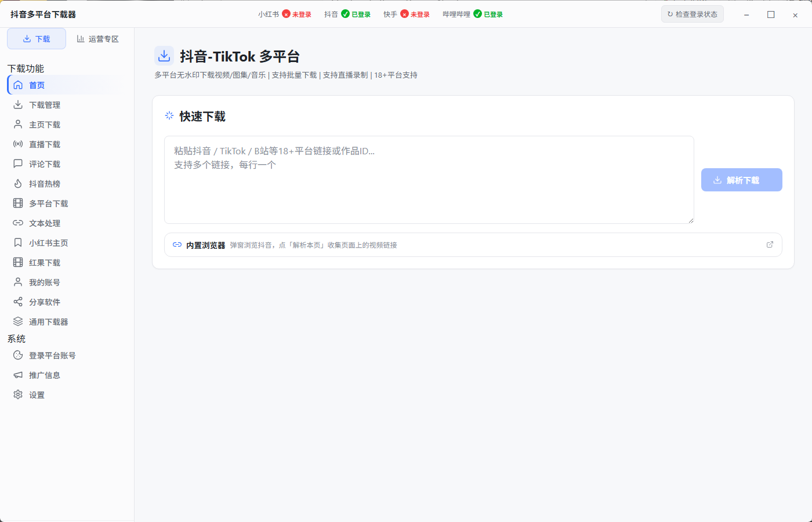Open the 分享软件 share icon
Image resolution: width=812 pixels, height=522 pixels.
[18, 302]
